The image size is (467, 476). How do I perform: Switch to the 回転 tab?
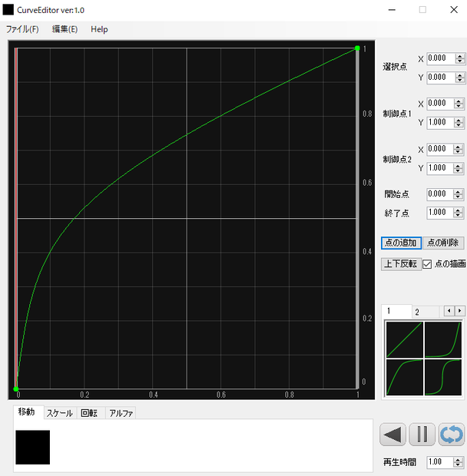(x=89, y=413)
